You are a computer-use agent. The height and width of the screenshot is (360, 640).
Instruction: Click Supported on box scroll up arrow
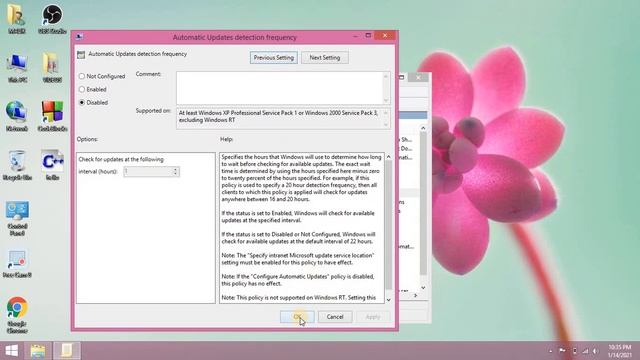(x=386, y=112)
